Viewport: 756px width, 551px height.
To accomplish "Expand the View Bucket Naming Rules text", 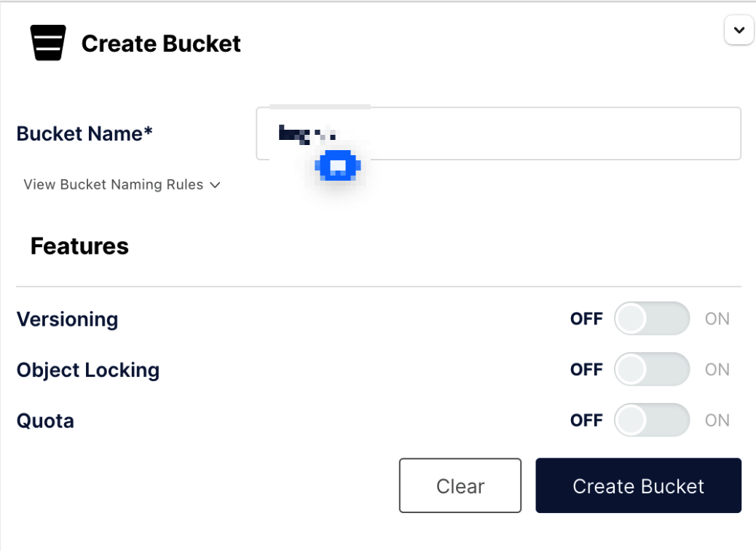I will (x=114, y=185).
